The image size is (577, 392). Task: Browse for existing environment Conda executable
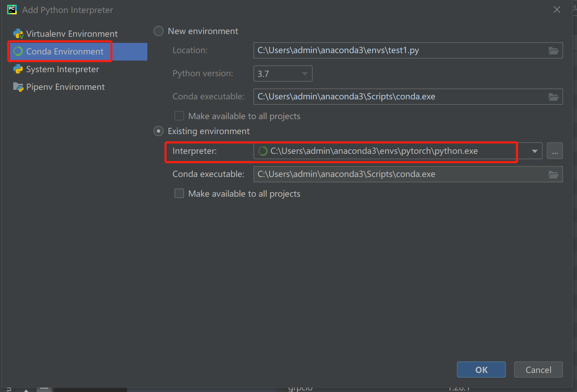[x=554, y=175]
